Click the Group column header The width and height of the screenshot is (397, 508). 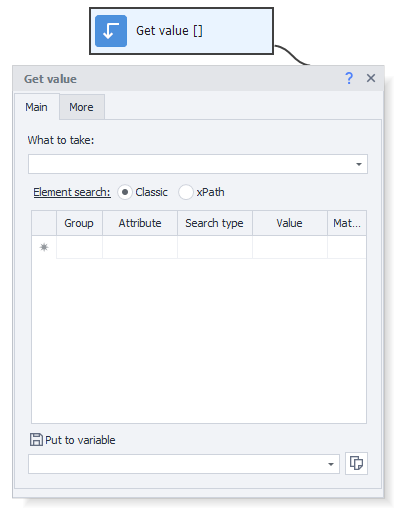point(79,223)
